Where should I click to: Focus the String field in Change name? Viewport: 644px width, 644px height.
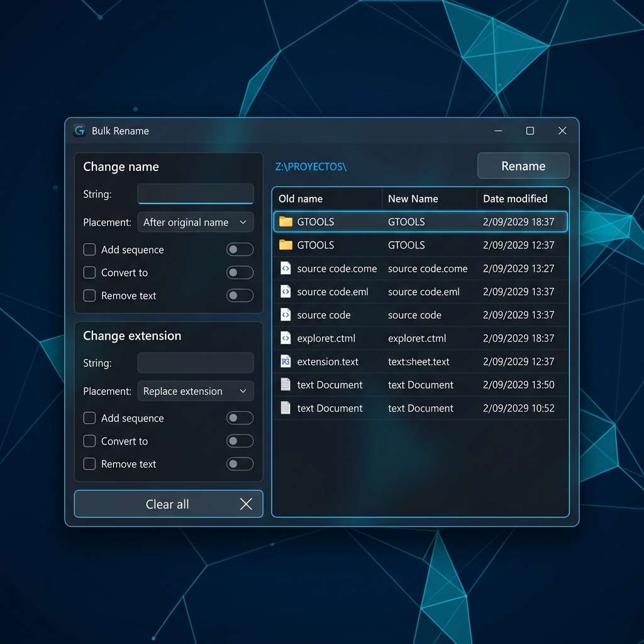click(196, 194)
